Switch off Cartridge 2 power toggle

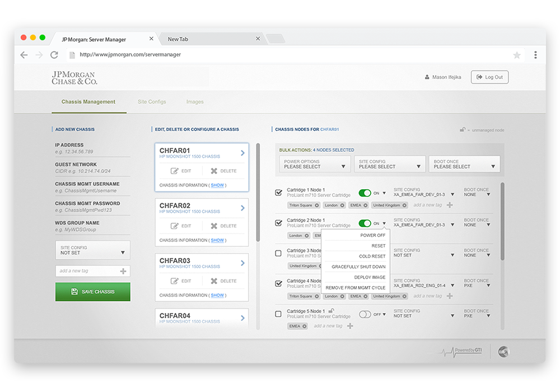[365, 223]
